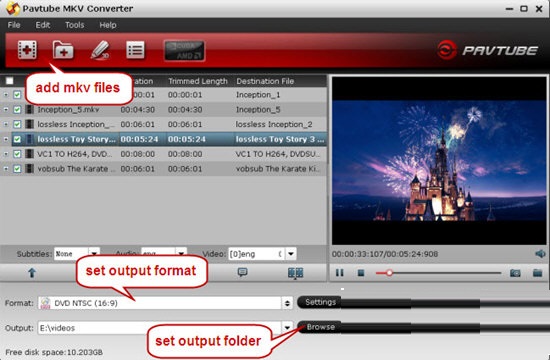Click the subtitle speech bubble icon
Image resolution: width=550 pixels, height=360 pixels.
[242, 272]
